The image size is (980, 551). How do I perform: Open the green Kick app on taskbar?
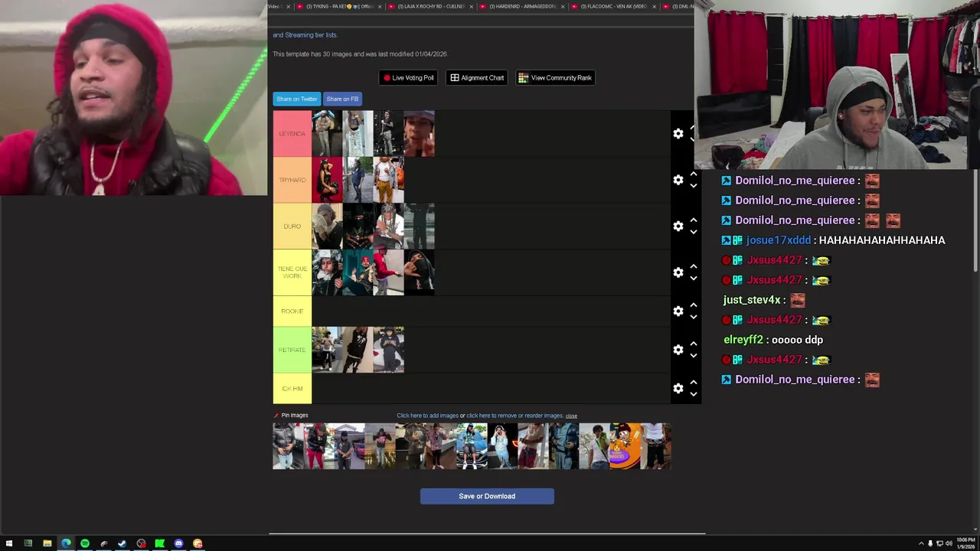tap(160, 543)
